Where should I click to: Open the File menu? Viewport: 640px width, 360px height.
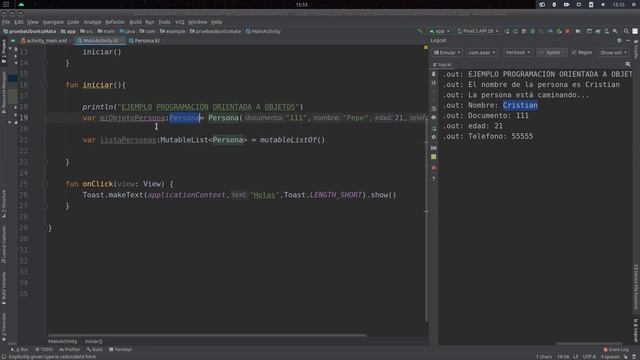tap(6, 22)
